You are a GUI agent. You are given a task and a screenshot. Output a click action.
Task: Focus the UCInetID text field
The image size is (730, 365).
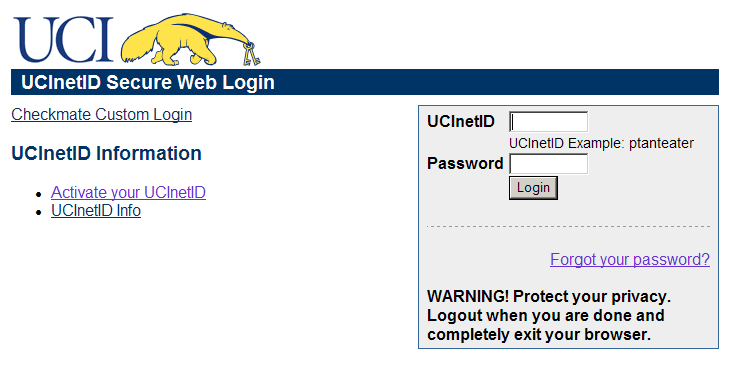coord(548,122)
